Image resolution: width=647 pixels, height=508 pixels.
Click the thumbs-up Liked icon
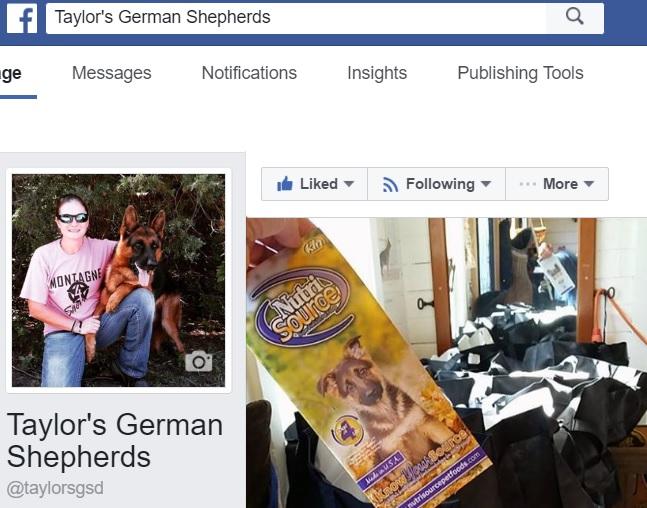(285, 184)
